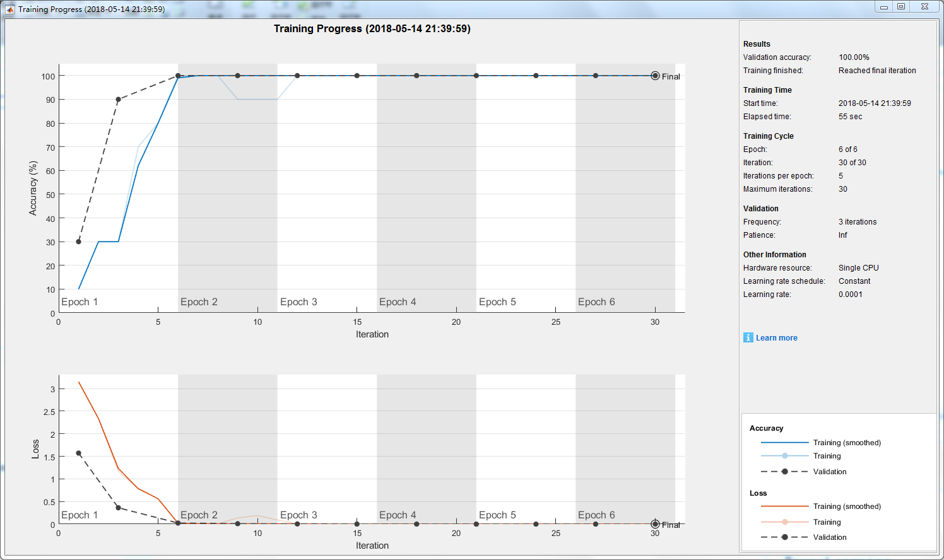Viewport: 944px width, 560px height.
Task: Select the 90% validation point in the accuracy plot
Action: 118,100
